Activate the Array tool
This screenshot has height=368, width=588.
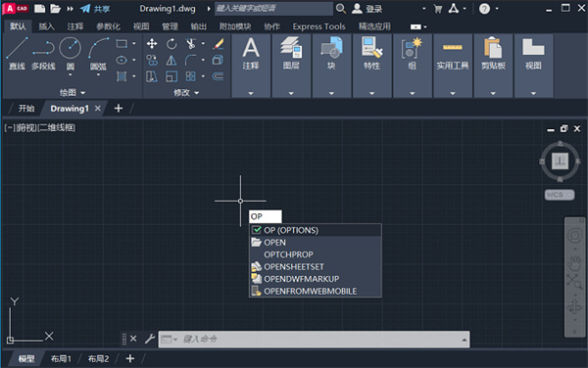[x=191, y=76]
